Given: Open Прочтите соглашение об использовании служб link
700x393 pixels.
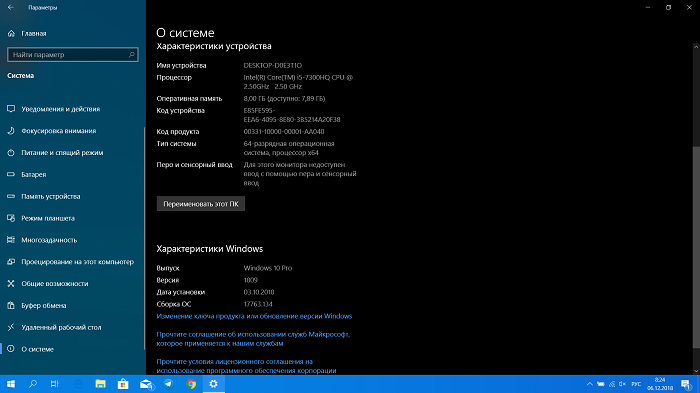Looking at the screenshot, I should pyautogui.click(x=253, y=339).
